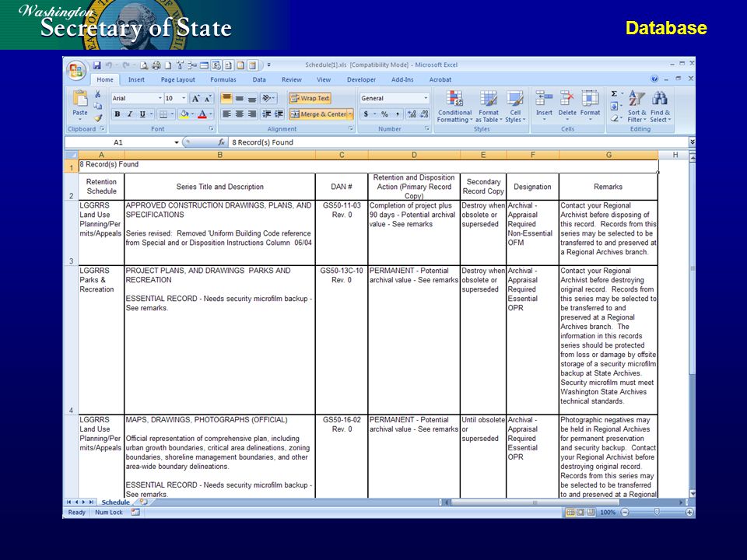The width and height of the screenshot is (747, 560).
Task: Apply Italic formatting
Action: 130,114
